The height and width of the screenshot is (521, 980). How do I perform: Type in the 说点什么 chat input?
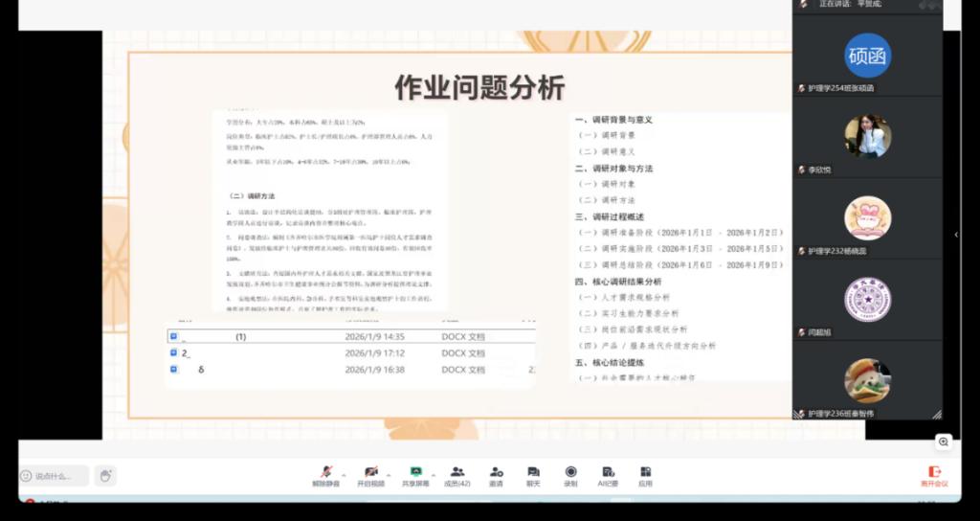pyautogui.click(x=56, y=476)
